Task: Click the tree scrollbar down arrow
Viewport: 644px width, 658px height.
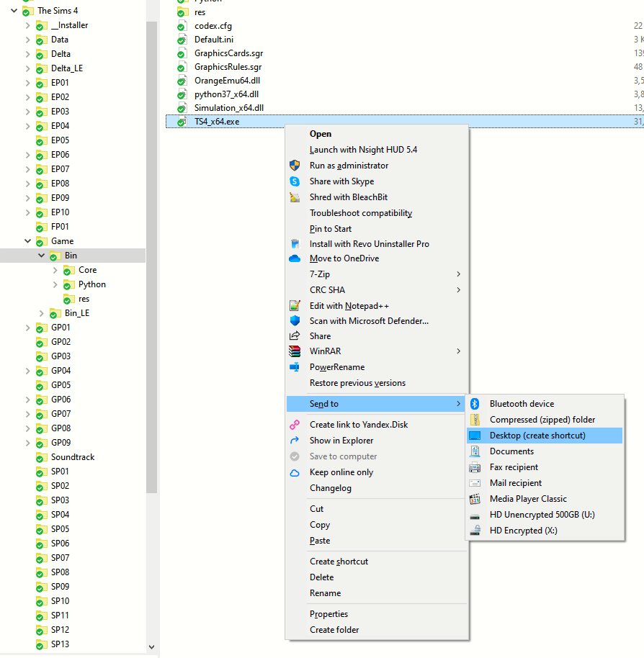Action: tap(151, 647)
